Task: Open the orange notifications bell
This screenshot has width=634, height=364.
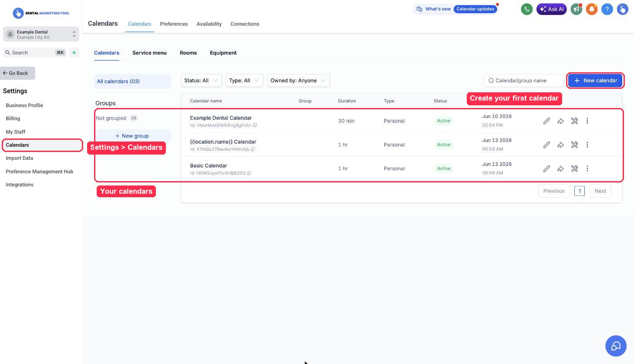Action: point(591,9)
